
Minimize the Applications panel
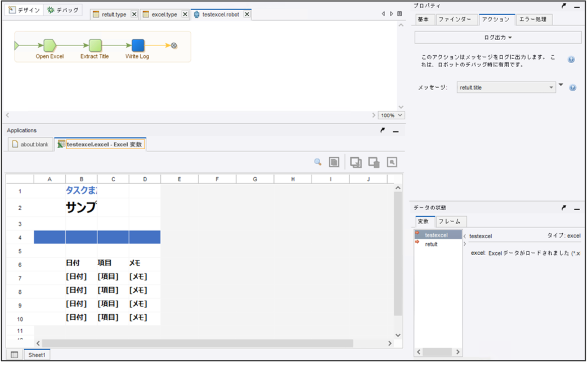[396, 131]
